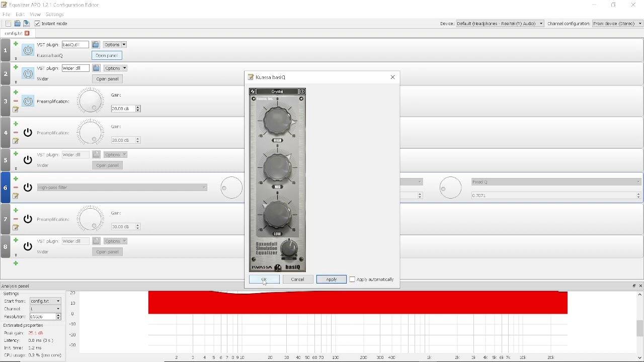
Task: Remove filter 6 with the red minus
Action: [16, 188]
